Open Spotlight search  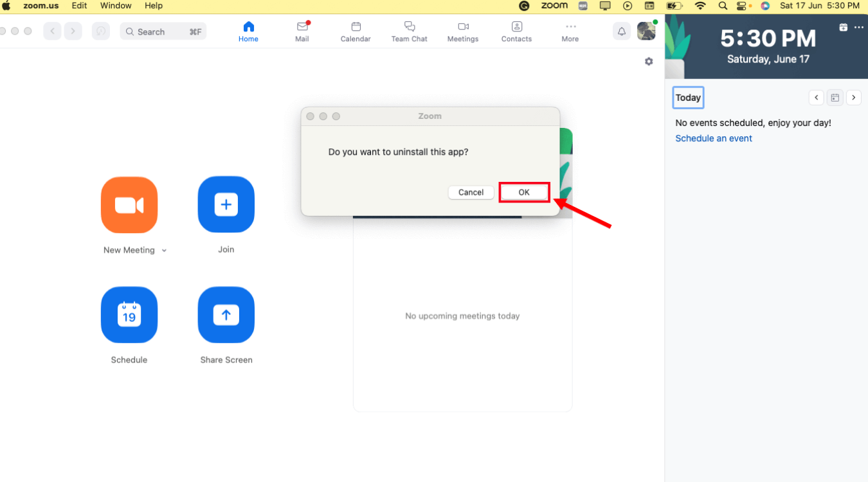723,6
